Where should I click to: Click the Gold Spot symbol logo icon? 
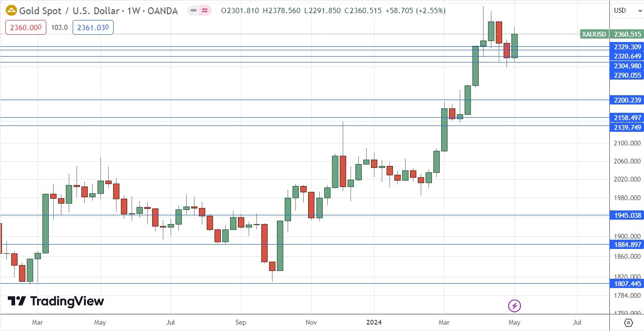(x=11, y=10)
